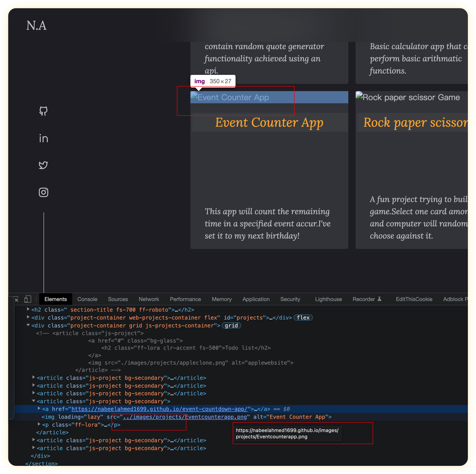Click the device toolbar toggle icon

[x=28, y=299]
